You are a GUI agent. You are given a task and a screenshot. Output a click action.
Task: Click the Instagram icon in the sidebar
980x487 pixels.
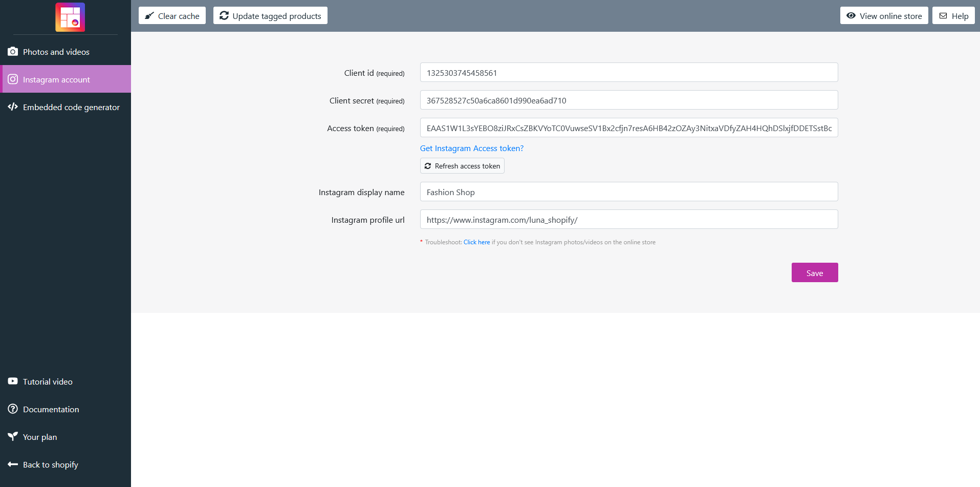pos(13,79)
